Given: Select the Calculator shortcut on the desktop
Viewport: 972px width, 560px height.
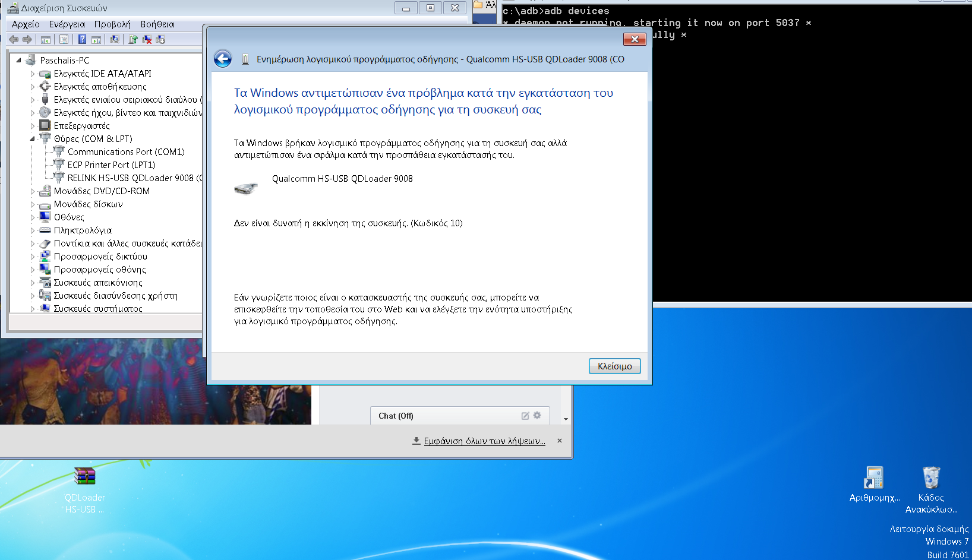Looking at the screenshot, I should click(874, 485).
